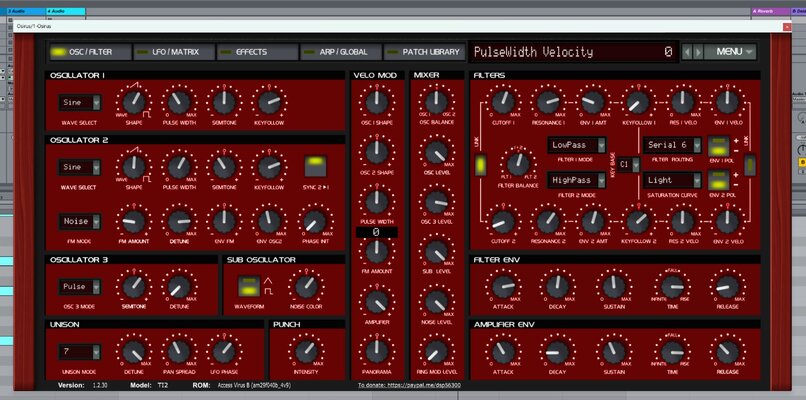
Task: Open Filter 1 Mode LowPass dropdown
Action: (576, 145)
